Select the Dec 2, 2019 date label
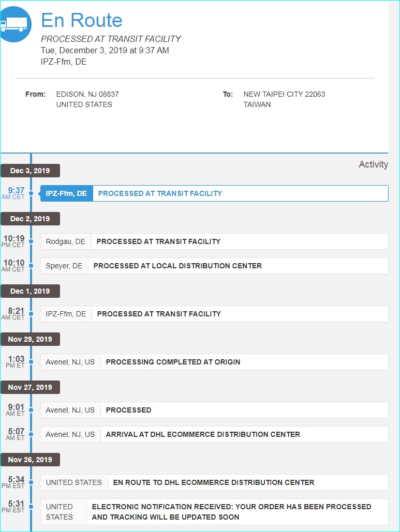Image resolution: width=400 pixels, height=532 pixels. pos(30,219)
